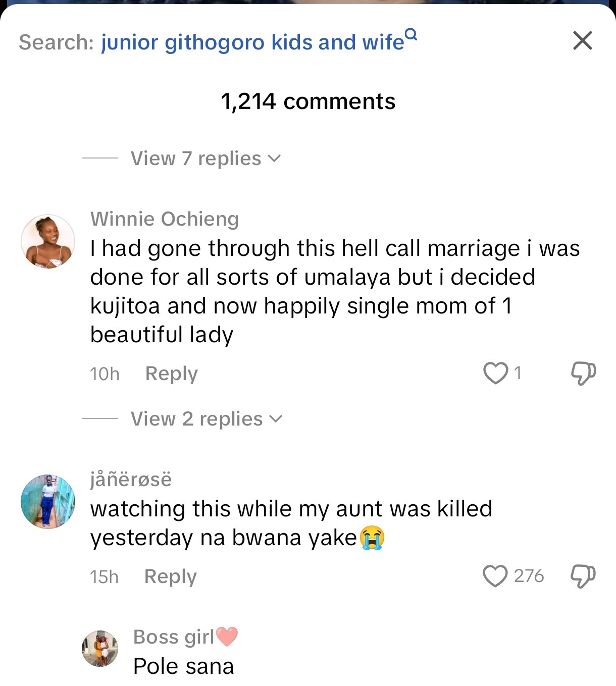
Task: Tap the chevron next to View 7 replies
Action: (274, 159)
